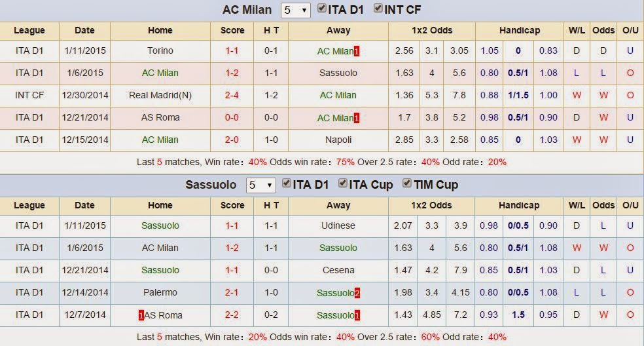Click the 1x2 Odds header in Sassuolo table
The width and height of the screenshot is (644, 346).
431,205
